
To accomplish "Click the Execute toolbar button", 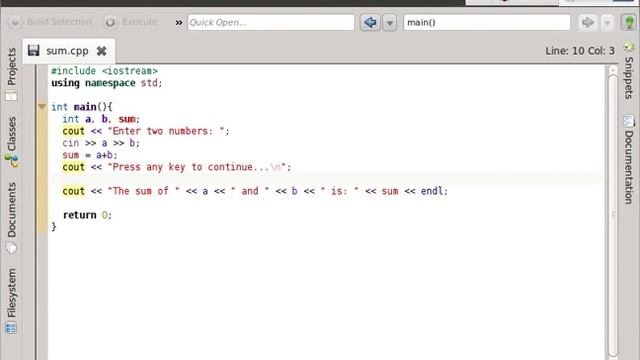I will click(131, 22).
